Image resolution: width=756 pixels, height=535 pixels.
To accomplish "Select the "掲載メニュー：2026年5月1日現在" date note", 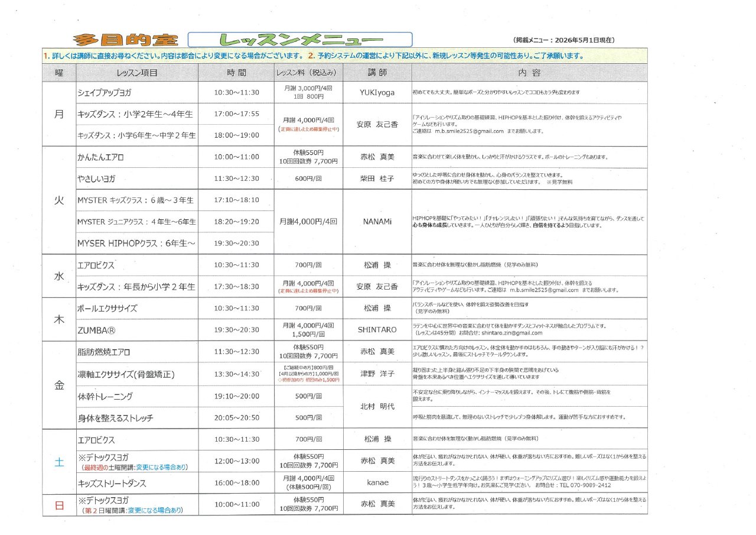I will [x=565, y=40].
